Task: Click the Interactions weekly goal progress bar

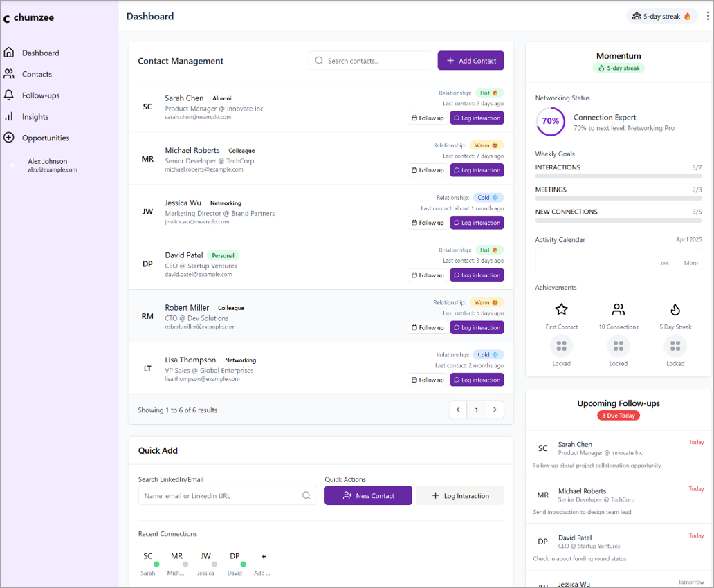Action: (618, 176)
